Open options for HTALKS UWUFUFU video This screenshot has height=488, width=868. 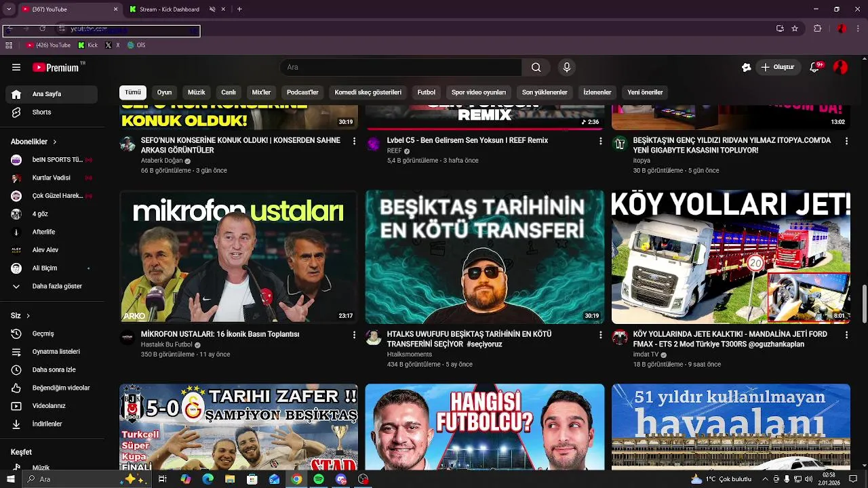pyautogui.click(x=600, y=335)
